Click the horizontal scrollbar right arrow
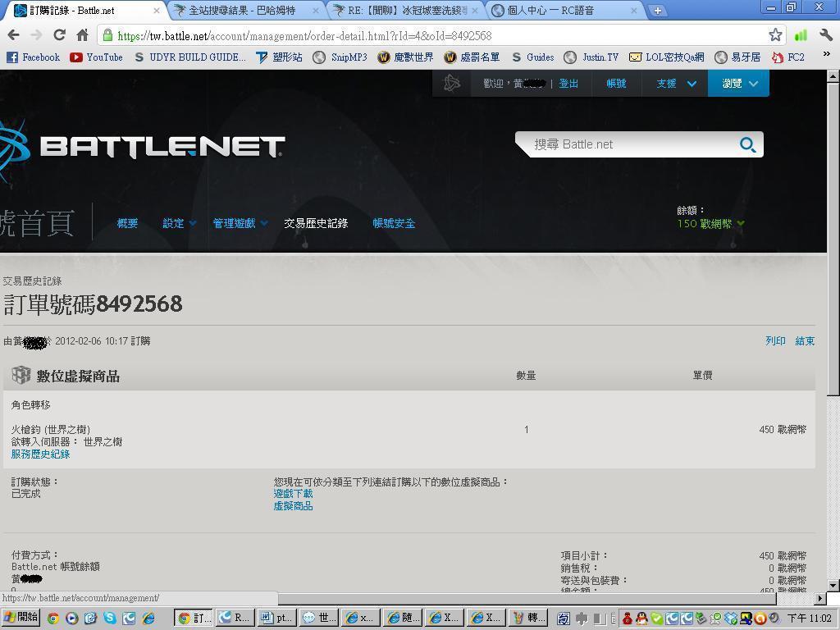The image size is (840, 630). pos(820,598)
